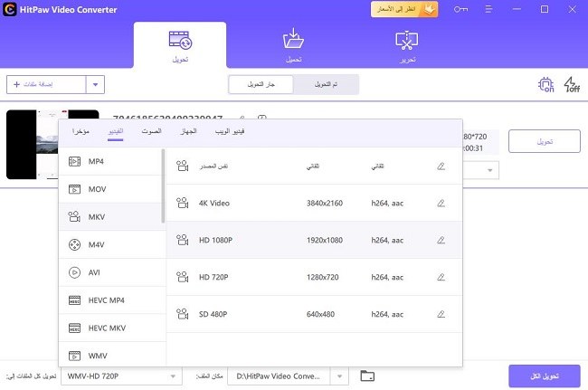Click the HitPaw logo icon

(10, 9)
